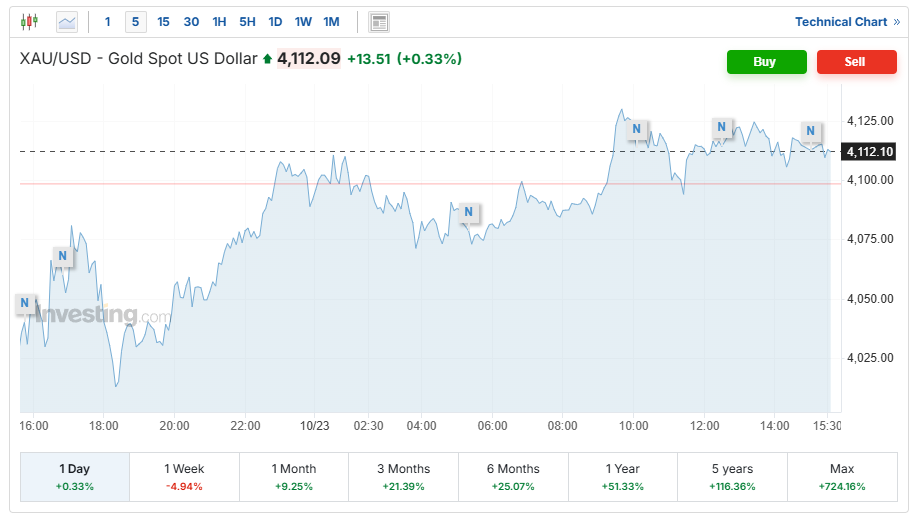Image resolution: width=918 pixels, height=525 pixels.
Task: Click the current price label 4,112.10
Action: pyautogui.click(x=868, y=152)
